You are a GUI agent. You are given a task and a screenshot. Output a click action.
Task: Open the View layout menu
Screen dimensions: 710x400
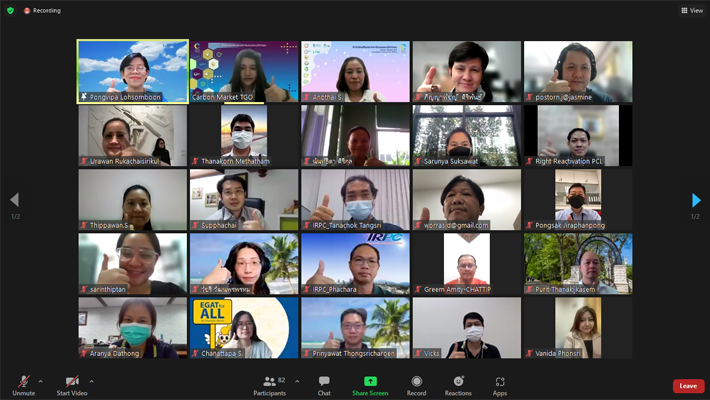(x=691, y=10)
